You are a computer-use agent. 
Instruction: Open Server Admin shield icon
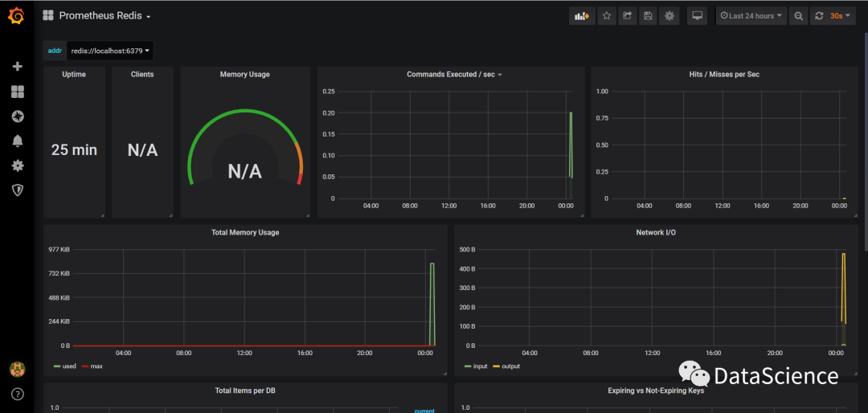[17, 190]
